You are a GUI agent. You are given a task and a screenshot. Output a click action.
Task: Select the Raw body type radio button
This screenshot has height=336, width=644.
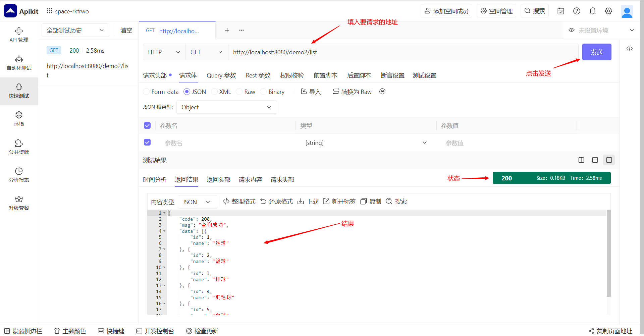[x=239, y=92]
